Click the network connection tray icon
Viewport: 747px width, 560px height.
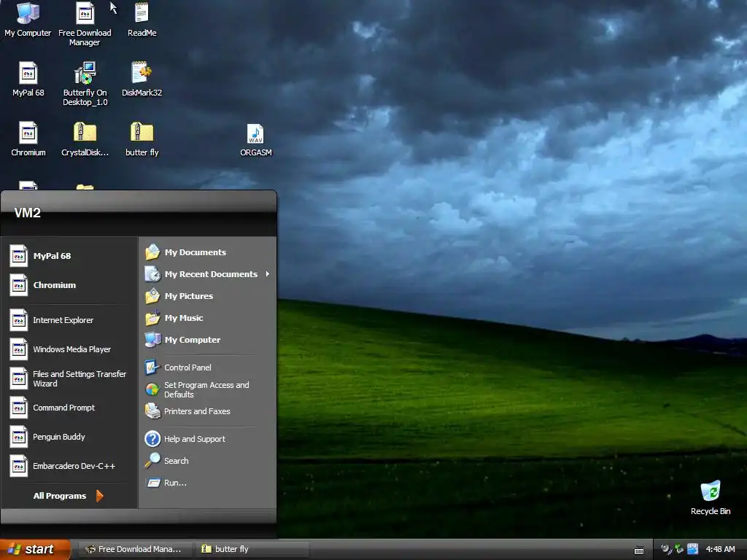tap(679, 549)
